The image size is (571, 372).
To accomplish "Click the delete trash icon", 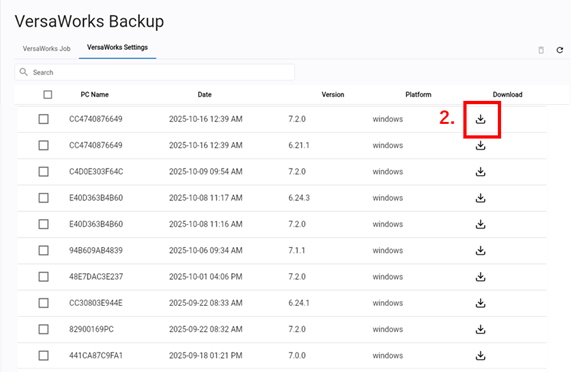I will (541, 50).
